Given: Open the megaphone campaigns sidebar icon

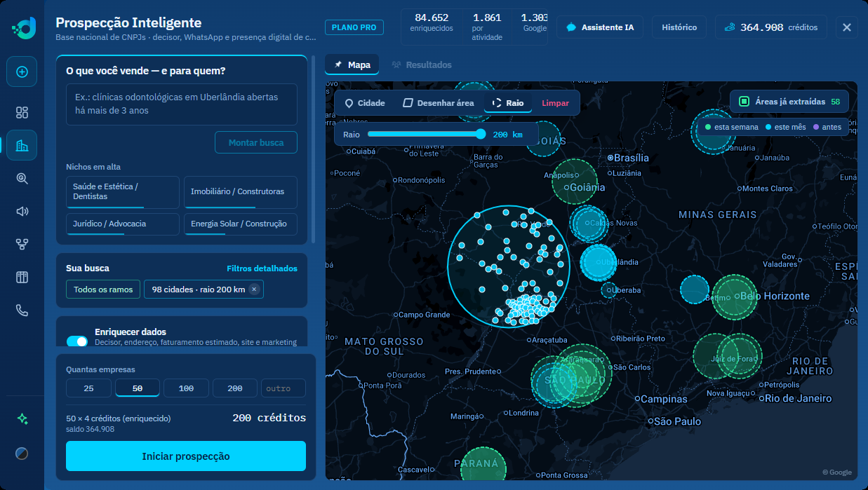Looking at the screenshot, I should [22, 211].
